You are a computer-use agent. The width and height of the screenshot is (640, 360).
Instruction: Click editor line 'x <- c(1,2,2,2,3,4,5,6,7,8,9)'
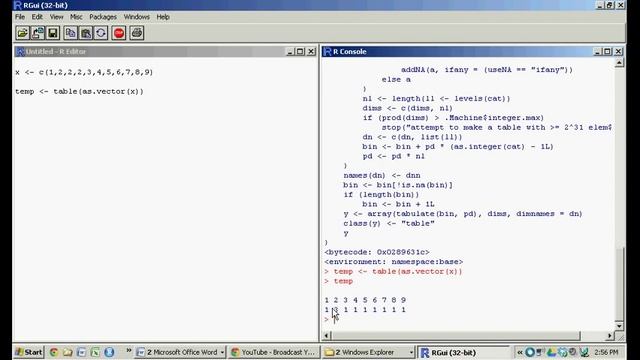click(84, 72)
